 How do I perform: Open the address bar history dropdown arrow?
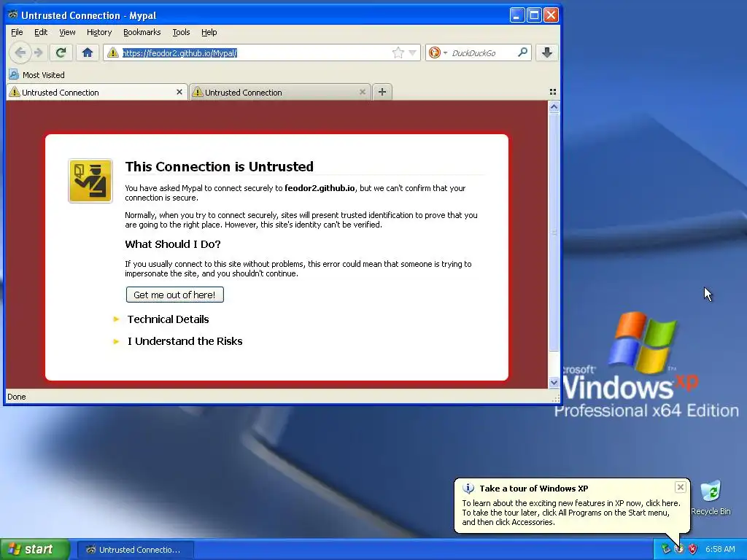tap(413, 52)
